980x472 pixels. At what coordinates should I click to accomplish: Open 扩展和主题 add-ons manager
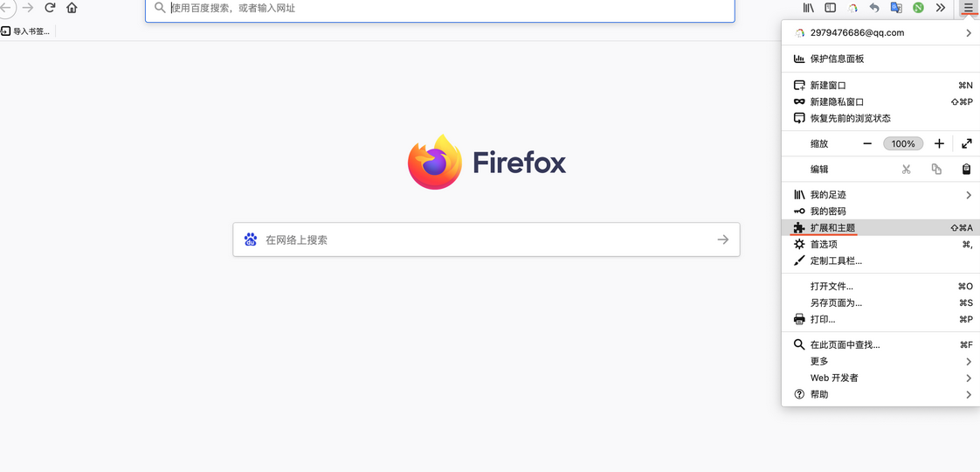click(x=880, y=227)
